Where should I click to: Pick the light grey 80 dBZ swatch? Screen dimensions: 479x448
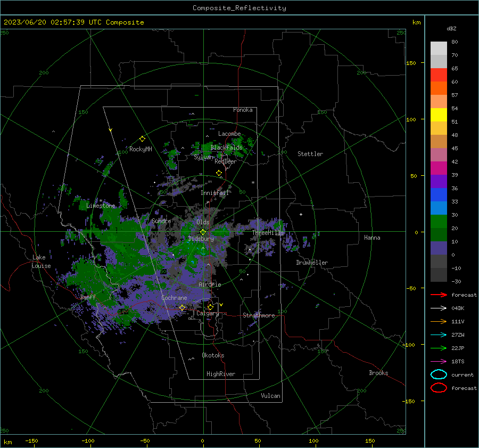439,48
